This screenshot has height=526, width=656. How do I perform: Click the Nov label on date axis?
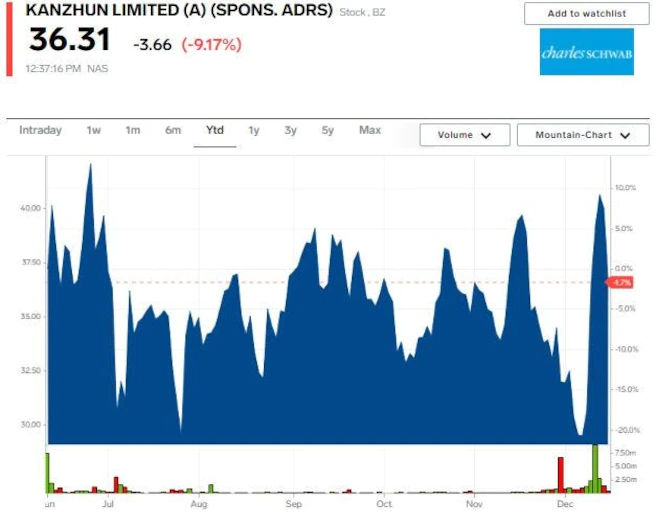(474, 504)
